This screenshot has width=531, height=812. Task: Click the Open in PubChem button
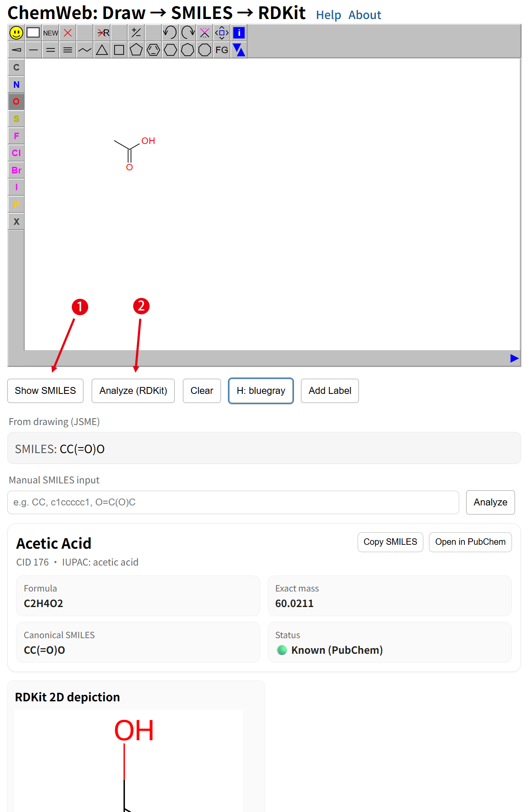470,542
